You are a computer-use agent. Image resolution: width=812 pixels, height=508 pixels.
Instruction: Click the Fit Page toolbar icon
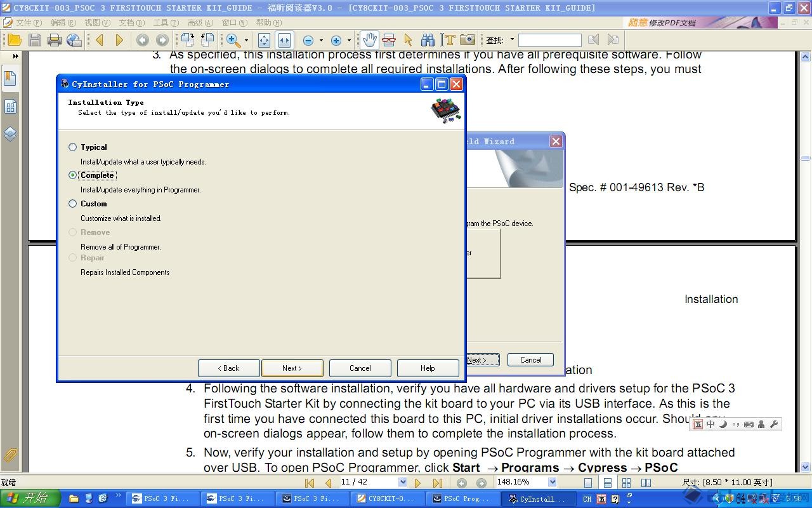point(264,40)
